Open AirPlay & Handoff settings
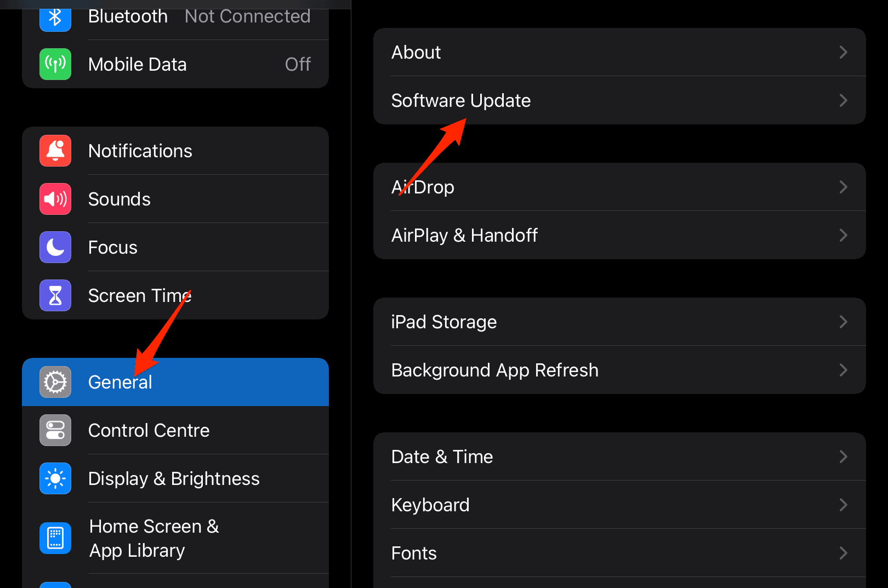Viewport: 888px width, 588px height. pyautogui.click(x=619, y=235)
